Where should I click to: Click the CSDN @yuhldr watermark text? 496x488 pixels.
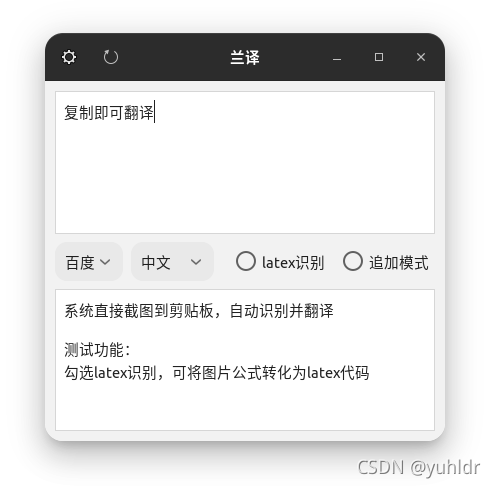pyautogui.click(x=419, y=467)
